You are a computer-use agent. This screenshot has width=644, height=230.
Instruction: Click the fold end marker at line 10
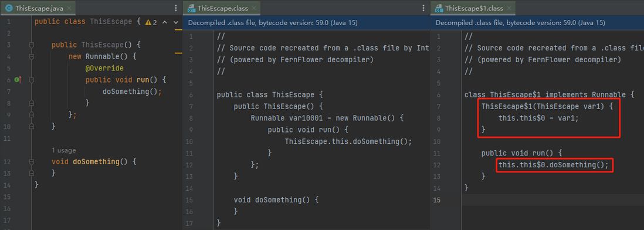coord(31,127)
